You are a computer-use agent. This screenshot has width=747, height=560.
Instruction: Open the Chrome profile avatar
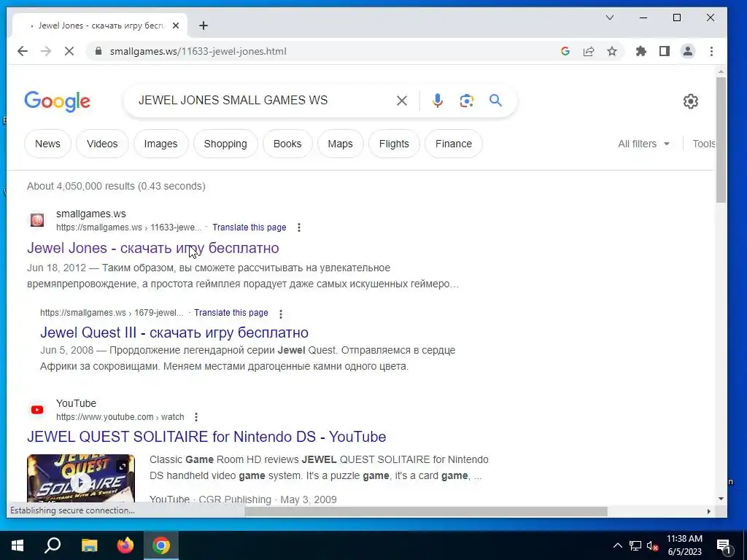[x=688, y=52]
